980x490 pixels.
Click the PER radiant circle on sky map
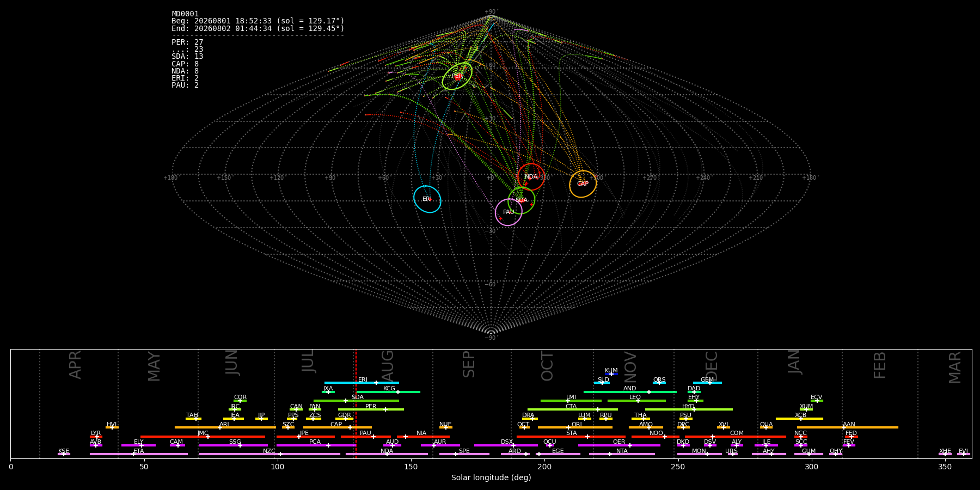tap(457, 76)
